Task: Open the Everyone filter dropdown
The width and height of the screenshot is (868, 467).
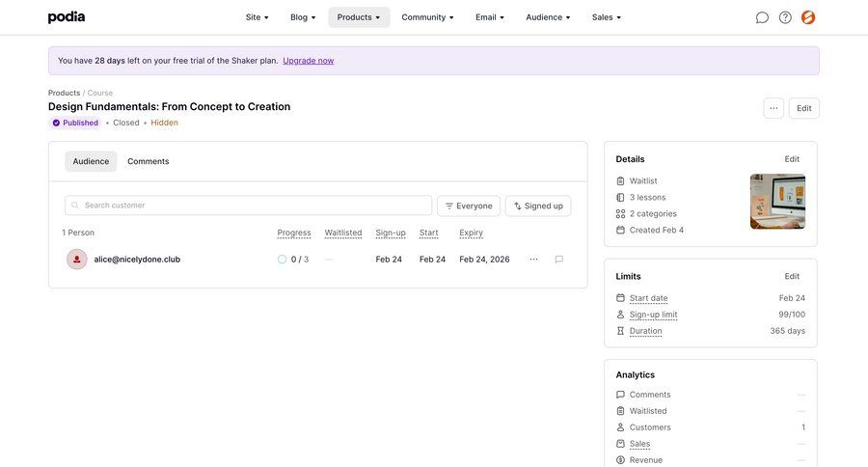Action: (469, 206)
